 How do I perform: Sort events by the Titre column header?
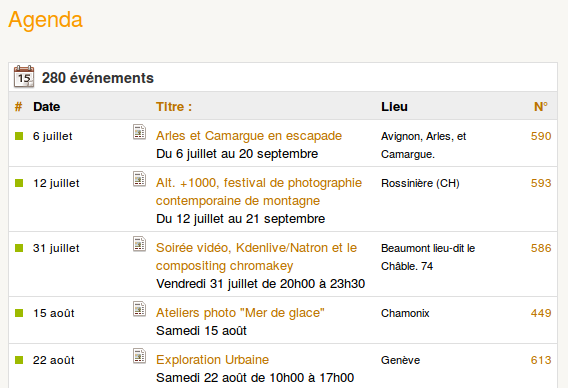click(x=174, y=107)
